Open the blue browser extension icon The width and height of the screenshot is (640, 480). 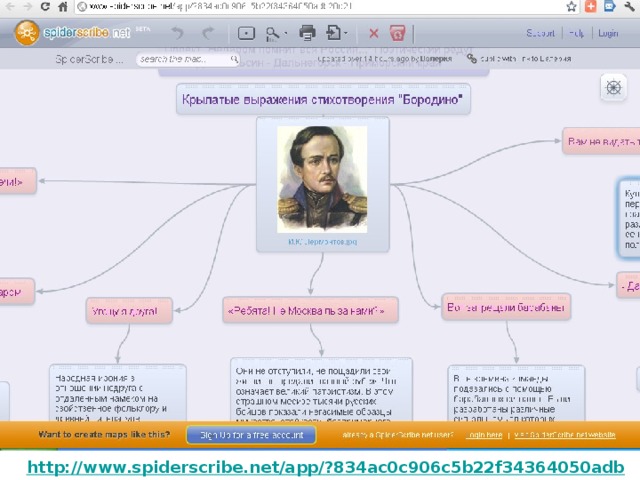point(609,6)
